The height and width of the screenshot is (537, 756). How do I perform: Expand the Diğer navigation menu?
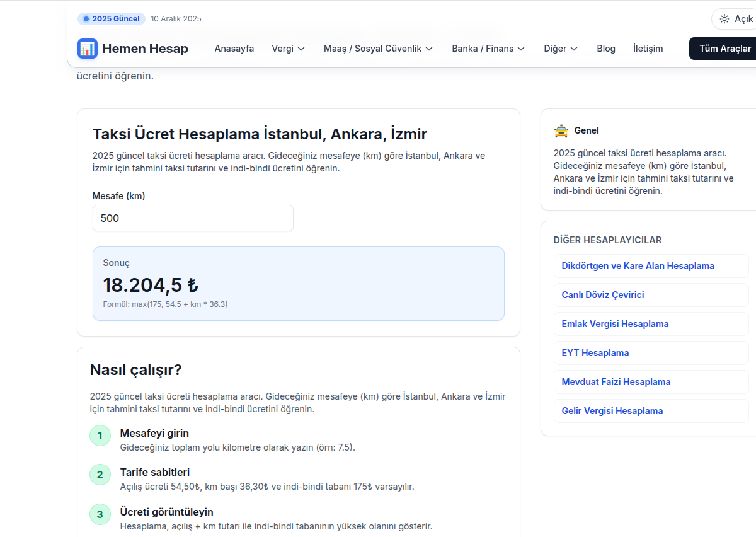pyautogui.click(x=560, y=49)
